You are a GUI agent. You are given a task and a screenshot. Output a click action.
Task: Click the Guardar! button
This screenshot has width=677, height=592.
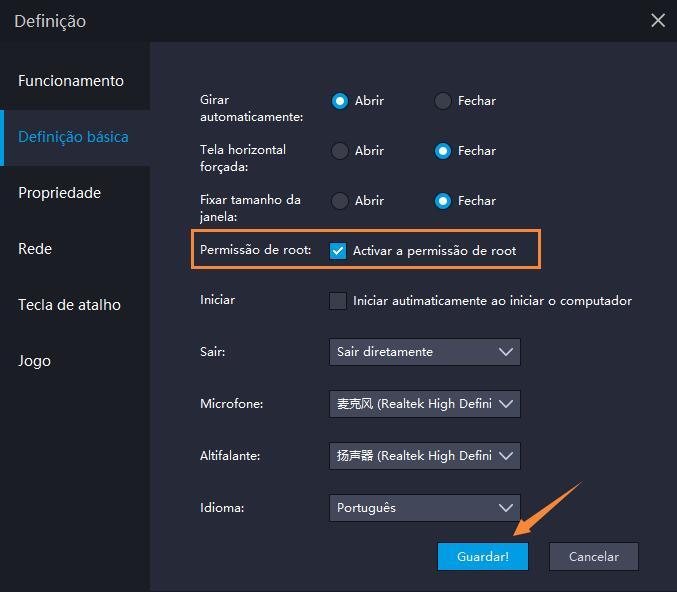click(483, 557)
